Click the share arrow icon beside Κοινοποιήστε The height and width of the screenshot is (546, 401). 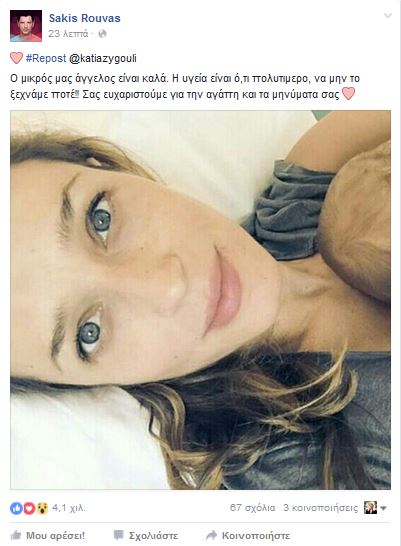(211, 535)
